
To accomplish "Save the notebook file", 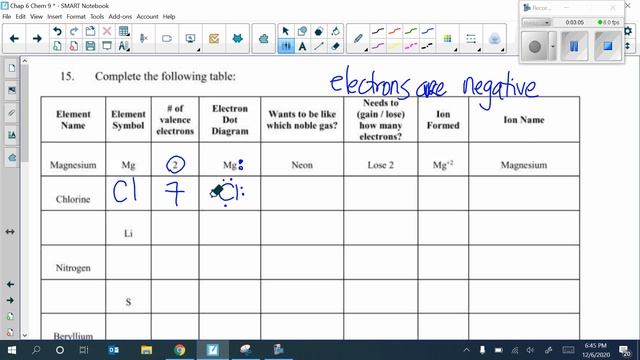I will pos(90,46).
